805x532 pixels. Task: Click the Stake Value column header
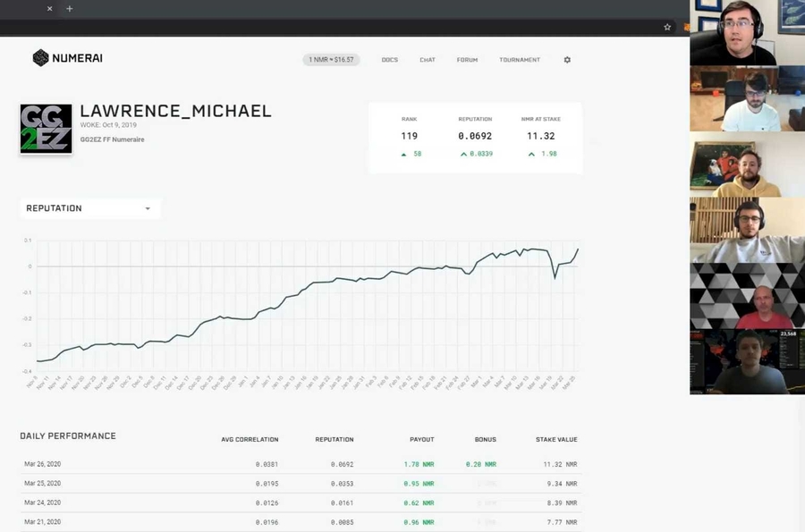coord(555,439)
